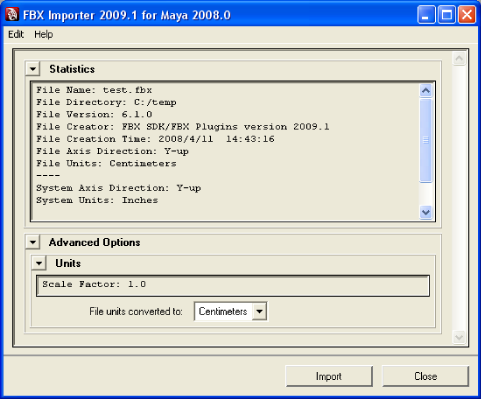This screenshot has height=399, width=481.
Task: Click the 'File Name: test.fbx' line
Action: click(x=94, y=90)
